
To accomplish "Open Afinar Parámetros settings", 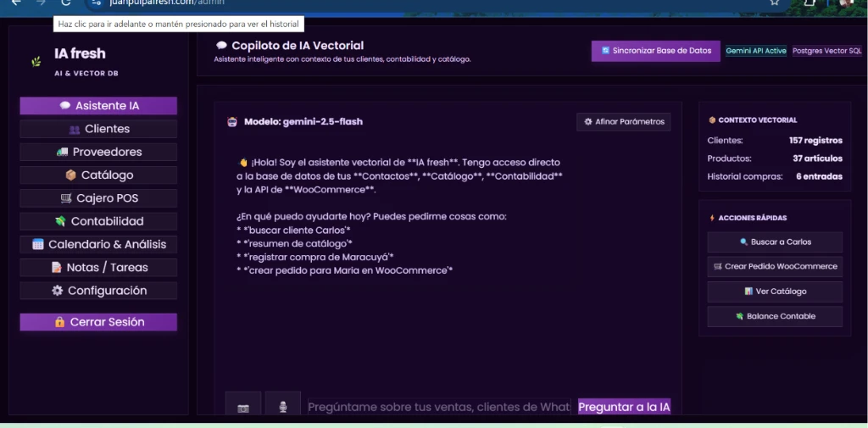I will 623,122.
